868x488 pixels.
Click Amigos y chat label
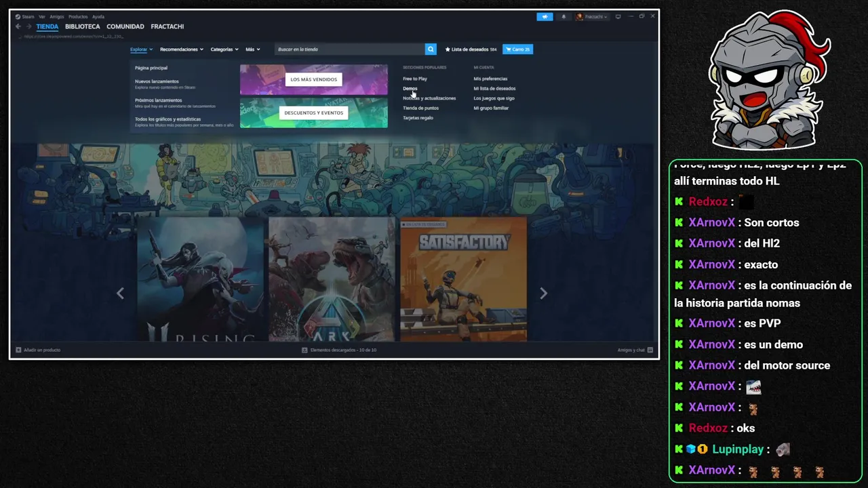(x=631, y=350)
